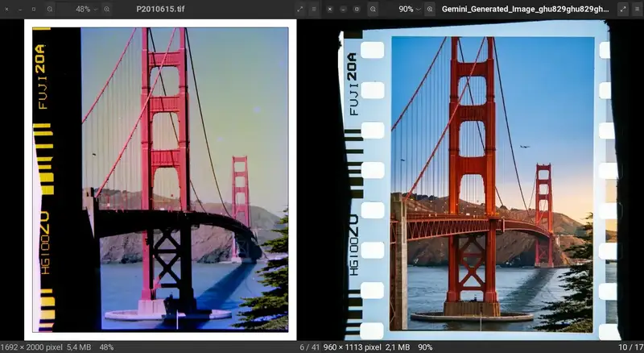Zoom out the Gemini_Generated_Image view
This screenshot has width=644, height=353.
(x=372, y=9)
